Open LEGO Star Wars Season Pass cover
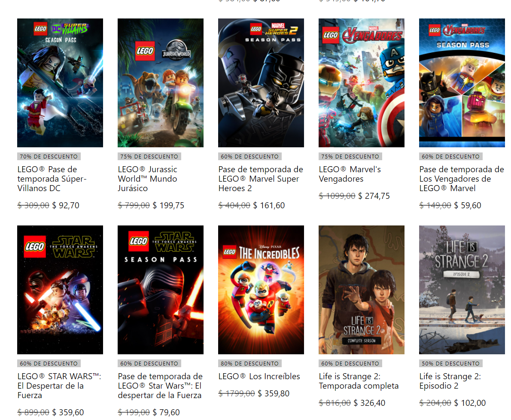 160,290
